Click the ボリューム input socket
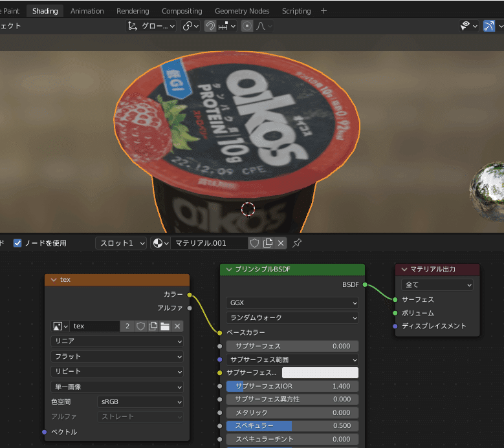The width and height of the screenshot is (504, 448). coord(395,313)
